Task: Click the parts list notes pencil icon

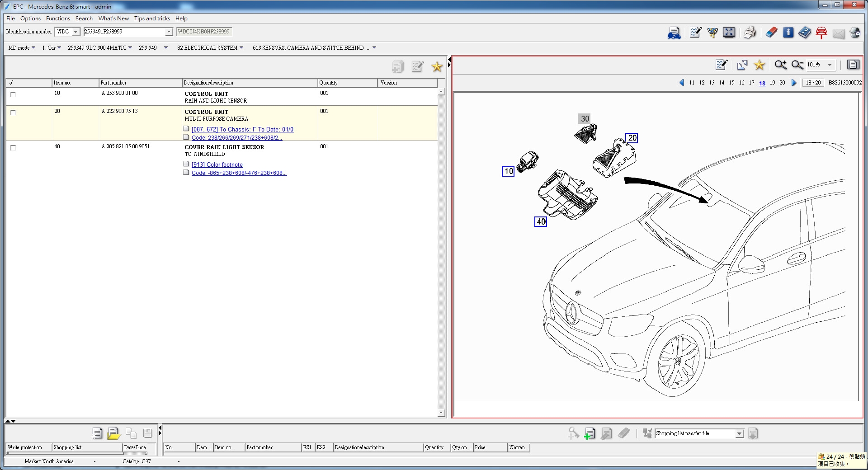Action: coord(418,67)
